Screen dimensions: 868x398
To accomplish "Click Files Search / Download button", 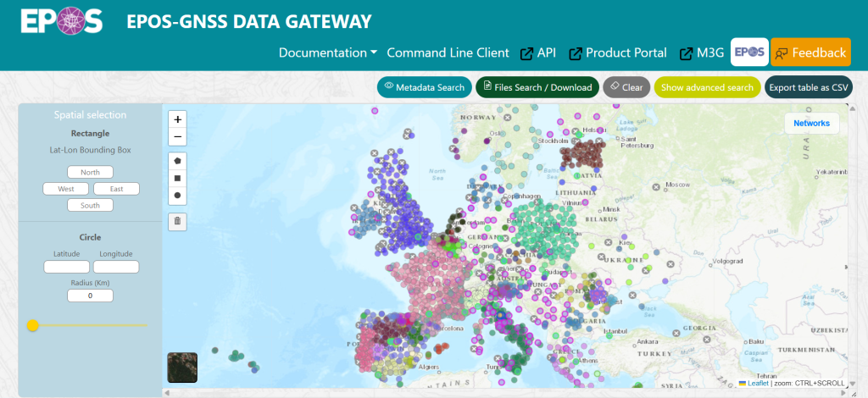I will pos(537,87).
